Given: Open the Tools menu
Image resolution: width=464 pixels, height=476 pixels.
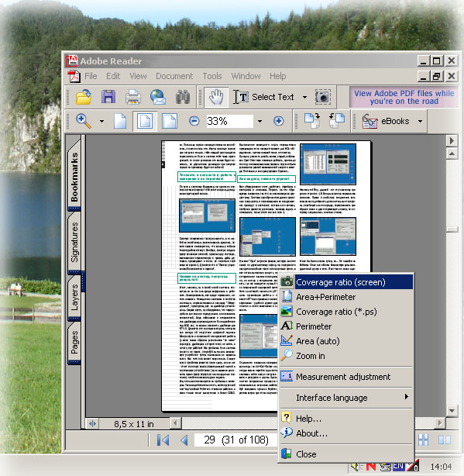Looking at the screenshot, I should (x=212, y=76).
